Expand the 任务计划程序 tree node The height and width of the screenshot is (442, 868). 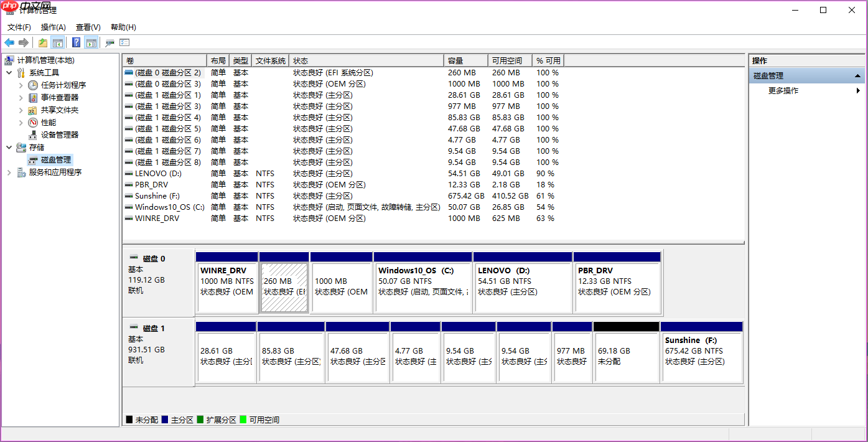[x=21, y=85]
